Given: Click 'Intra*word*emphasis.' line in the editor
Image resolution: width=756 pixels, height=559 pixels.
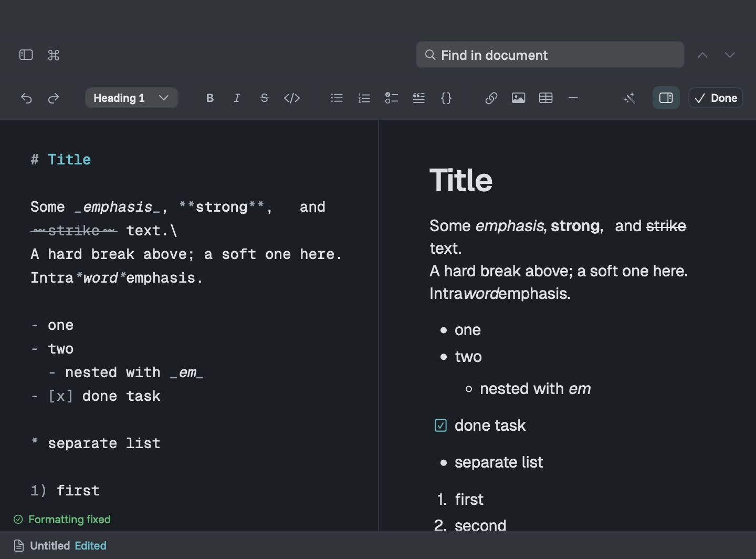Looking at the screenshot, I should 117,278.
